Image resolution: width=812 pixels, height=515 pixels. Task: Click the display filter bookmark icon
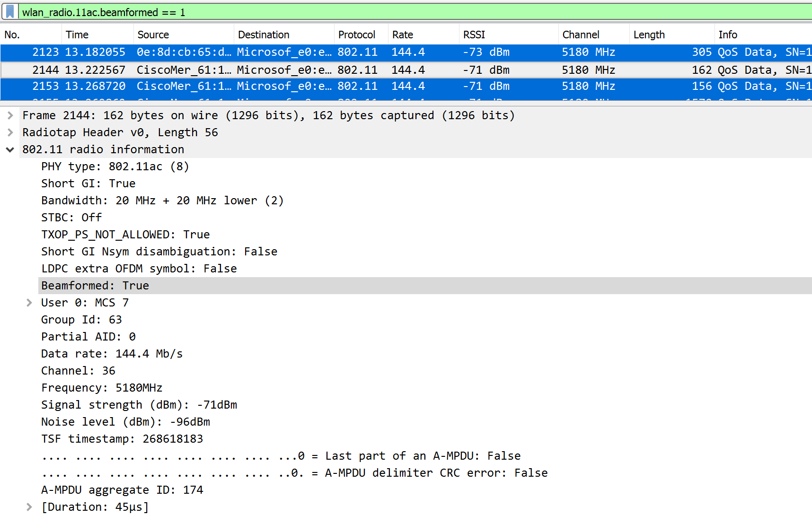point(10,12)
